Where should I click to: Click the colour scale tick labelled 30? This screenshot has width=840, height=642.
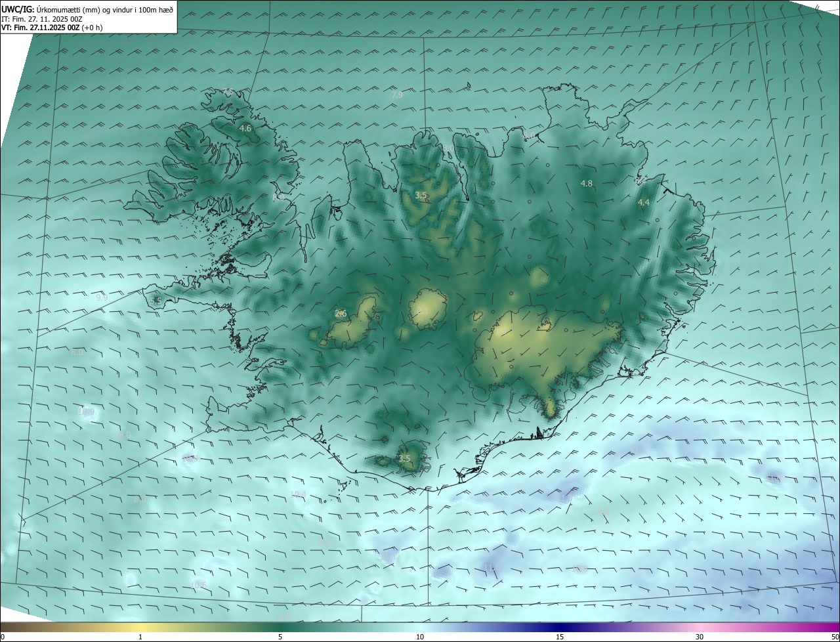coord(700,637)
